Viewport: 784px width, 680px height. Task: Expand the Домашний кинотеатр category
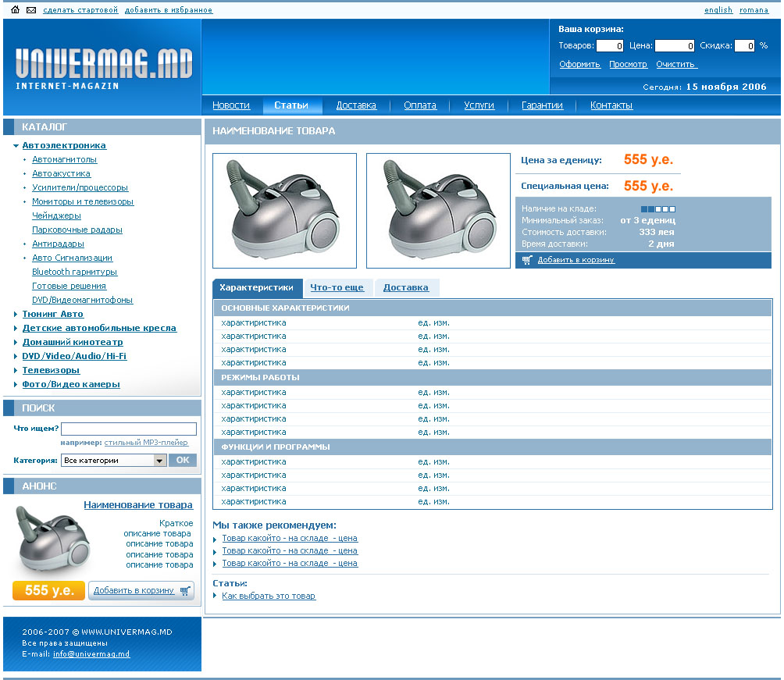16,343
